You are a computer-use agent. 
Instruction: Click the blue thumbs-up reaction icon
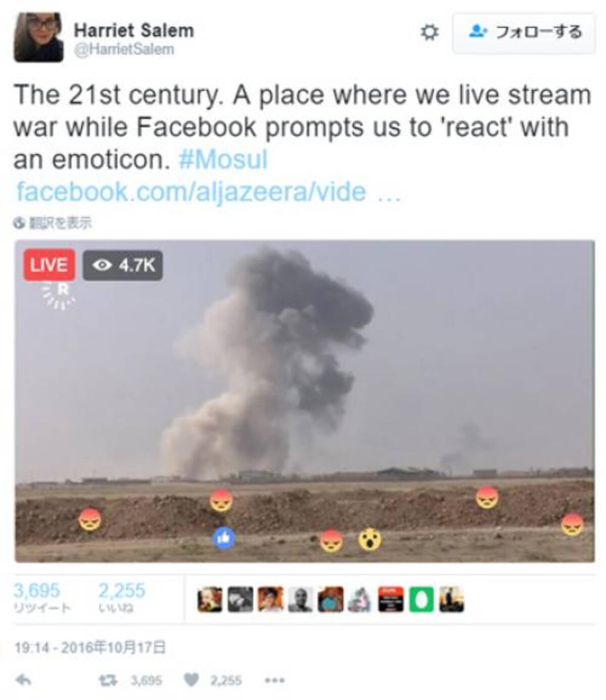coord(224,538)
